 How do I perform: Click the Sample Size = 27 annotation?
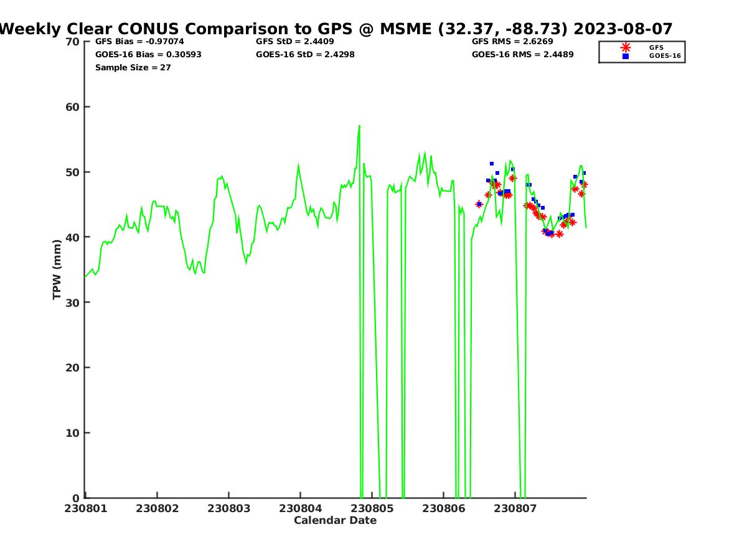(133, 67)
